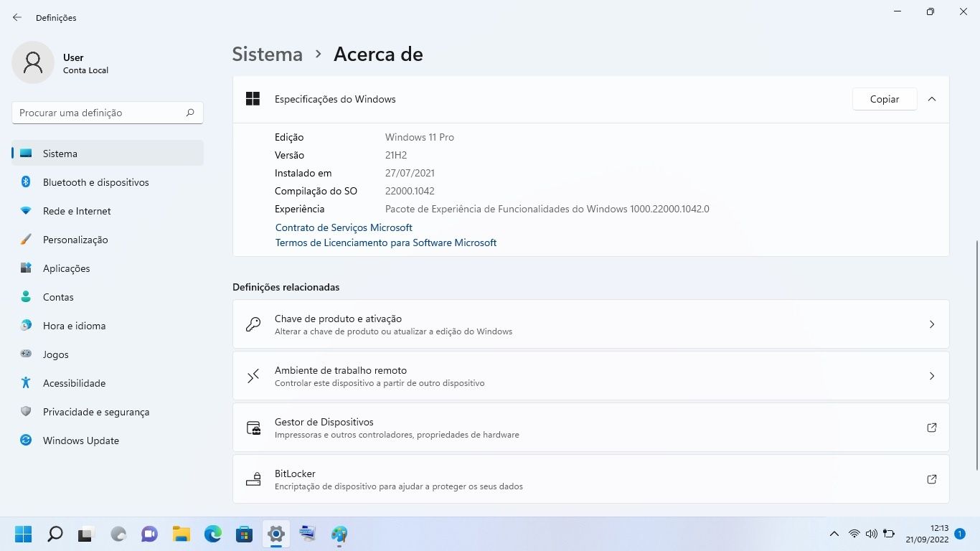Click the Hora e idioma clock icon

(x=26, y=326)
